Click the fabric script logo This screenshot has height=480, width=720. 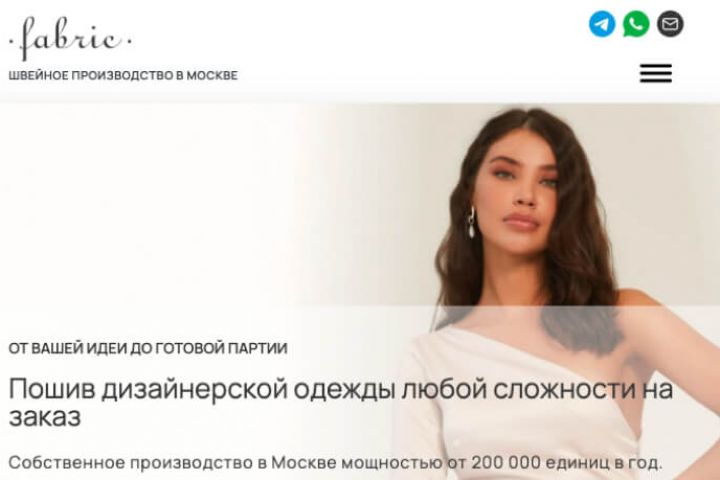click(x=70, y=38)
